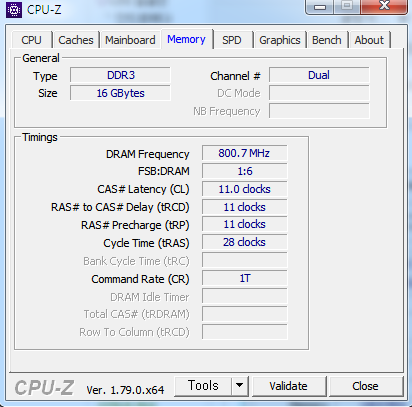The image size is (412, 407).
Task: Click the empty DRAM Idle Timer field
Action: click(x=244, y=296)
